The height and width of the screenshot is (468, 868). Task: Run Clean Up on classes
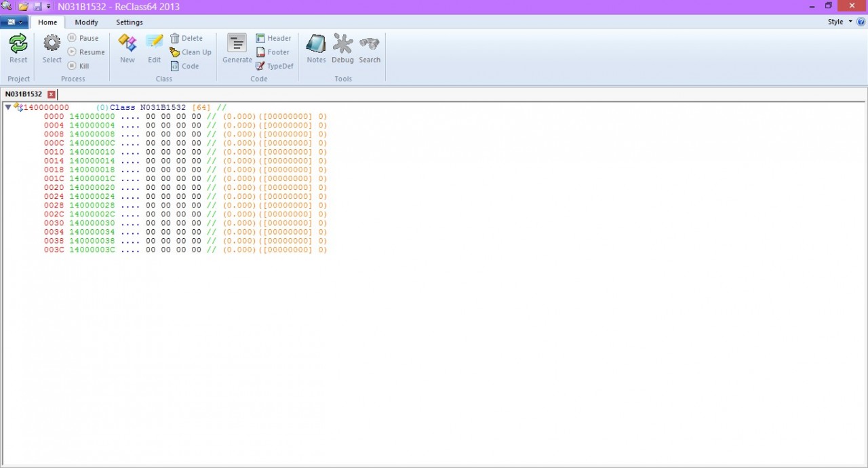(191, 52)
